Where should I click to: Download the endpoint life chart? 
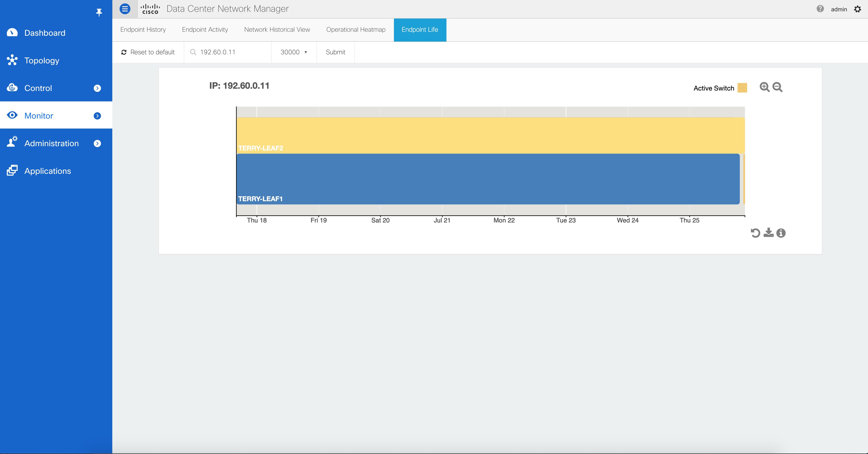pos(768,233)
